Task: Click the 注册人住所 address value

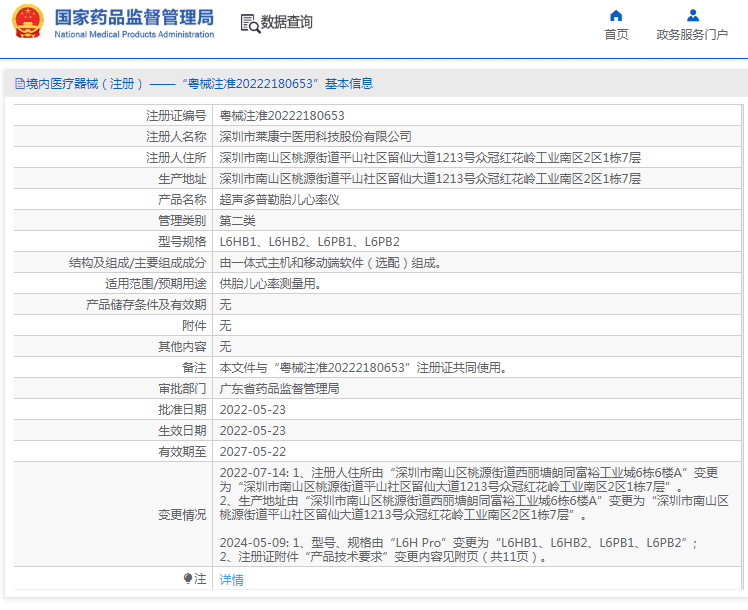Action: (x=430, y=158)
